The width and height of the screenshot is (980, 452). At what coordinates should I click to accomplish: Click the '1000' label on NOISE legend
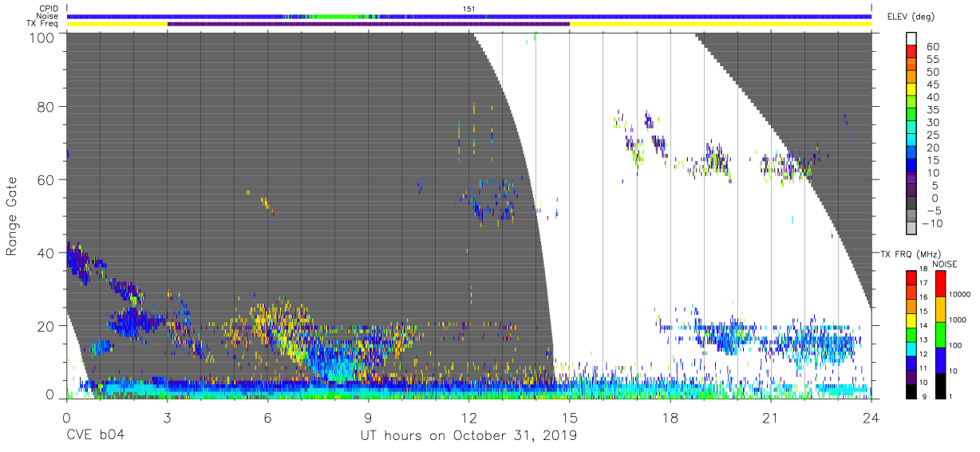[x=958, y=320]
